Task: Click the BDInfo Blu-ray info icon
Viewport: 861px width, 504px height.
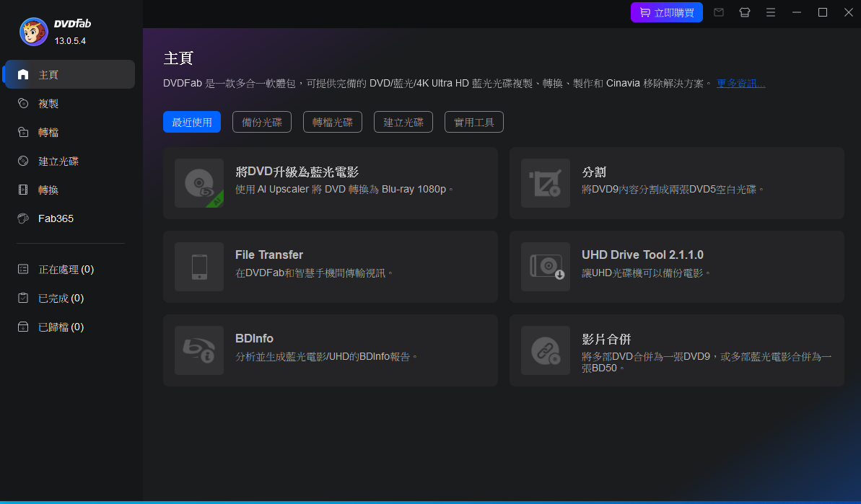Action: point(199,350)
